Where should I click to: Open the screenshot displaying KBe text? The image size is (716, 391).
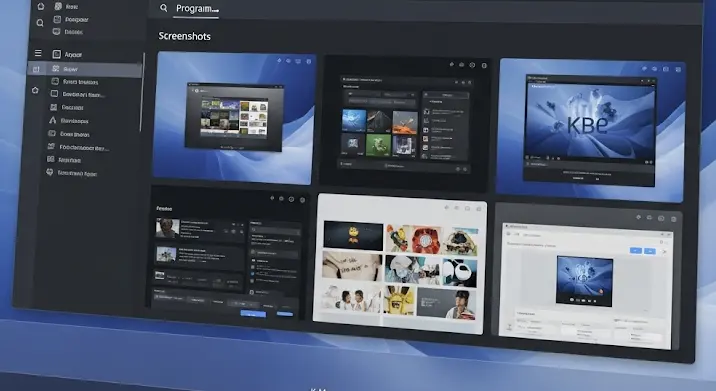point(591,130)
